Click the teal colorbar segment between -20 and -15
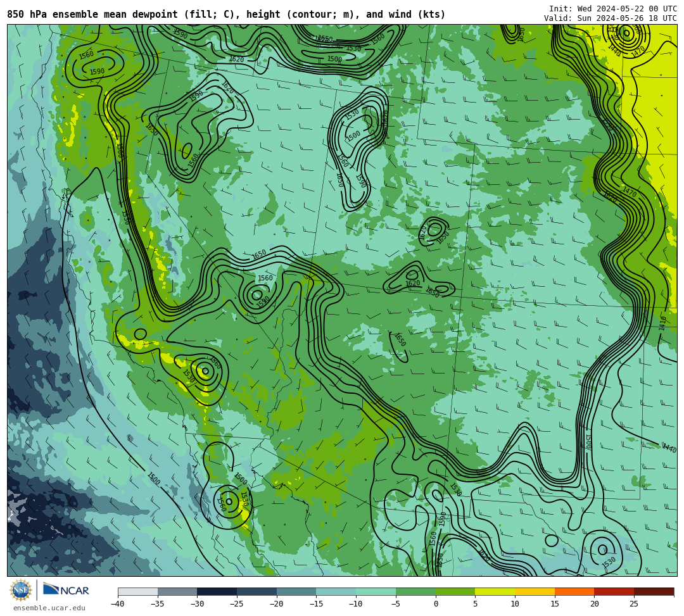 tap(296, 591)
